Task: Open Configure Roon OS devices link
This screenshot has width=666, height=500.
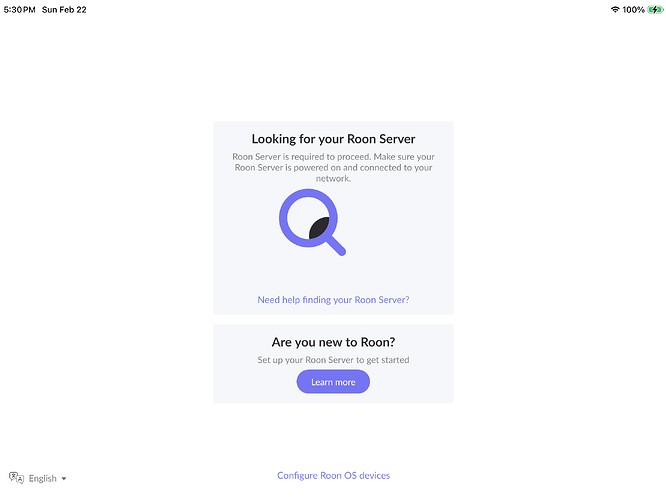Action: point(333,476)
